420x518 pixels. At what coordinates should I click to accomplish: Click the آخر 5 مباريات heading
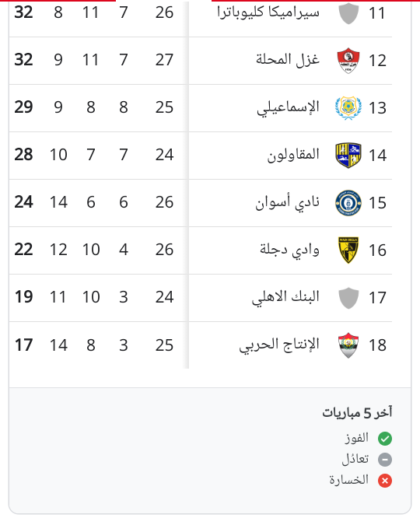point(357,413)
